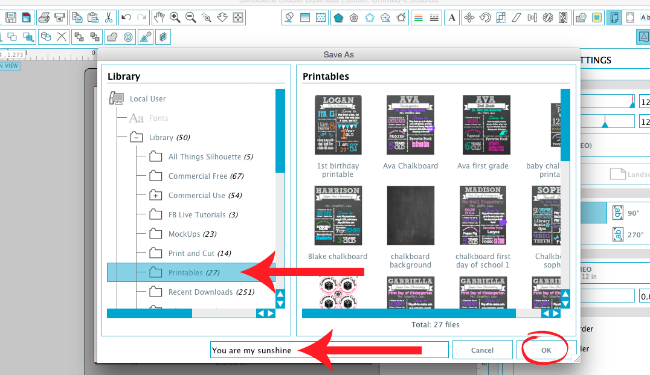Select the chalkboard background thumbnail
The width and height of the screenshot is (650, 375).
coord(410,215)
